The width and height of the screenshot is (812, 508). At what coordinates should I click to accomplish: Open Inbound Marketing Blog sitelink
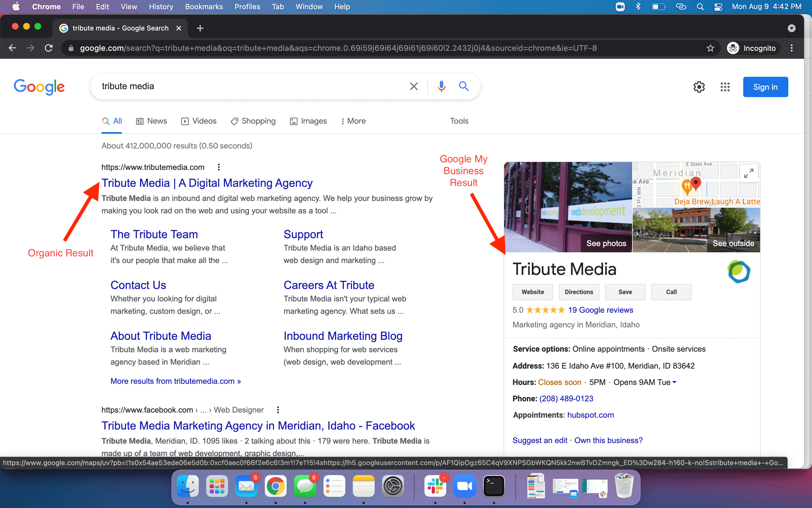[x=343, y=336]
